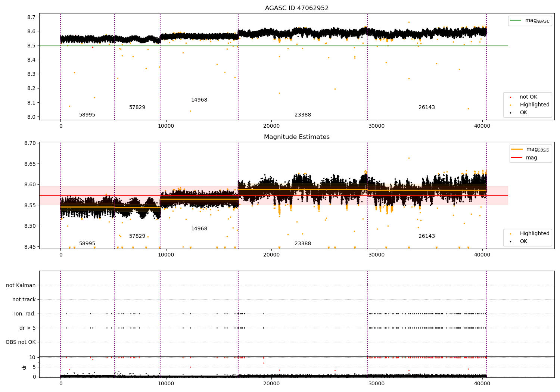
Task: Click the red mag line in the middle plot
Action: click(274, 195)
